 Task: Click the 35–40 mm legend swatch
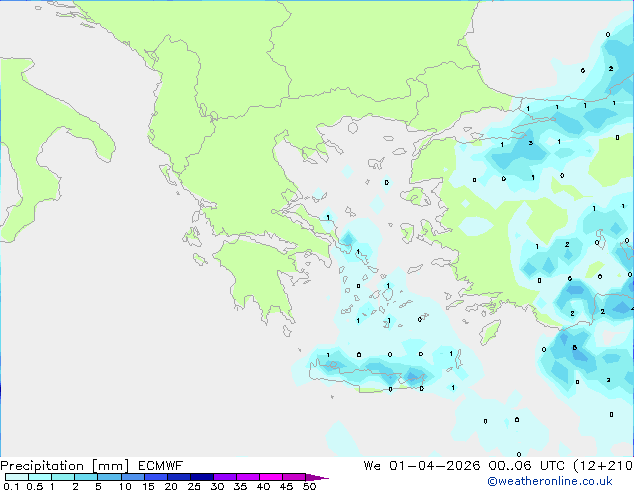247,477
